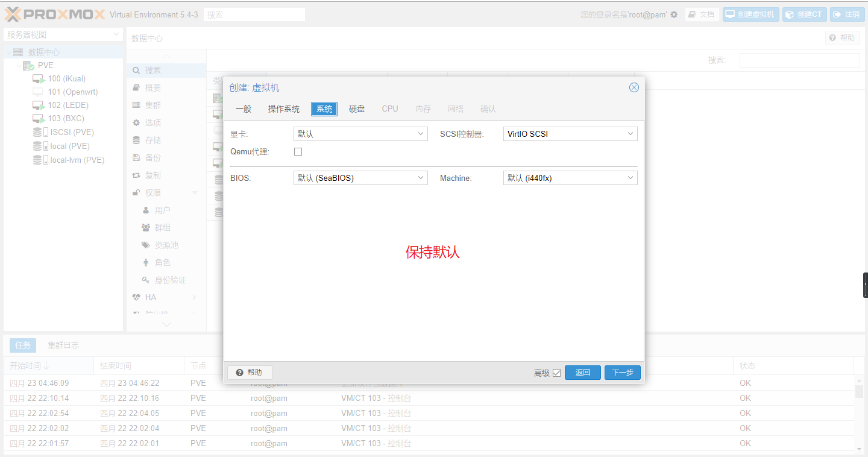Open the 任务 tab in bottom panel
This screenshot has width=868, height=457.
coord(23,345)
